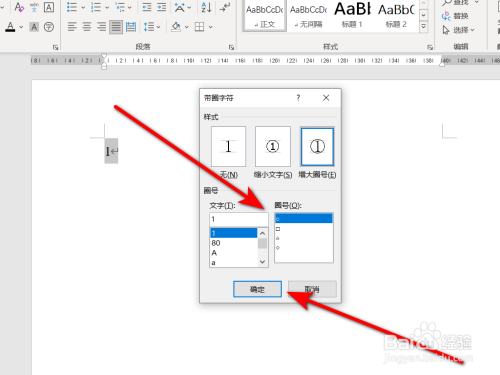Click the 取消 cancel button

pyautogui.click(x=312, y=289)
